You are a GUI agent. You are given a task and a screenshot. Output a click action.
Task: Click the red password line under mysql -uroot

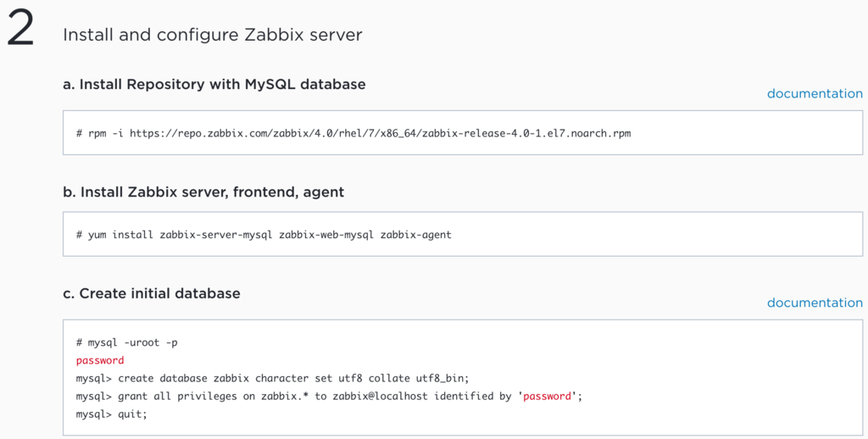[x=100, y=360]
